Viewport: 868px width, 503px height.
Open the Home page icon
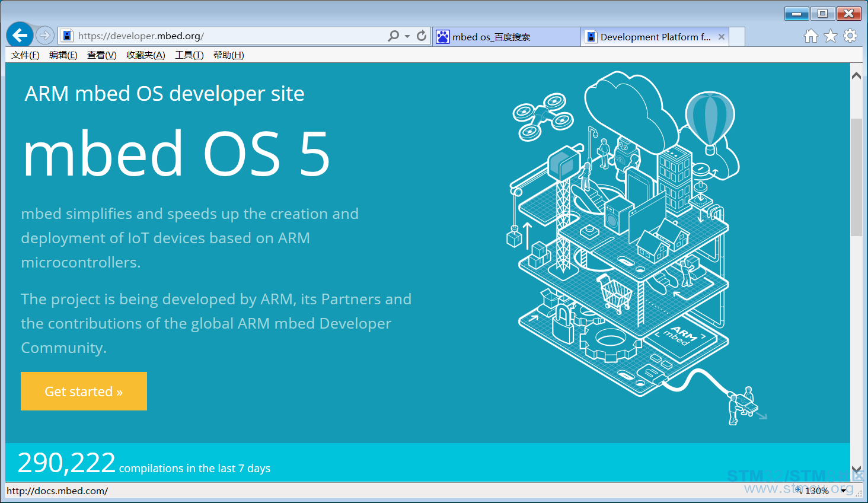(x=810, y=36)
